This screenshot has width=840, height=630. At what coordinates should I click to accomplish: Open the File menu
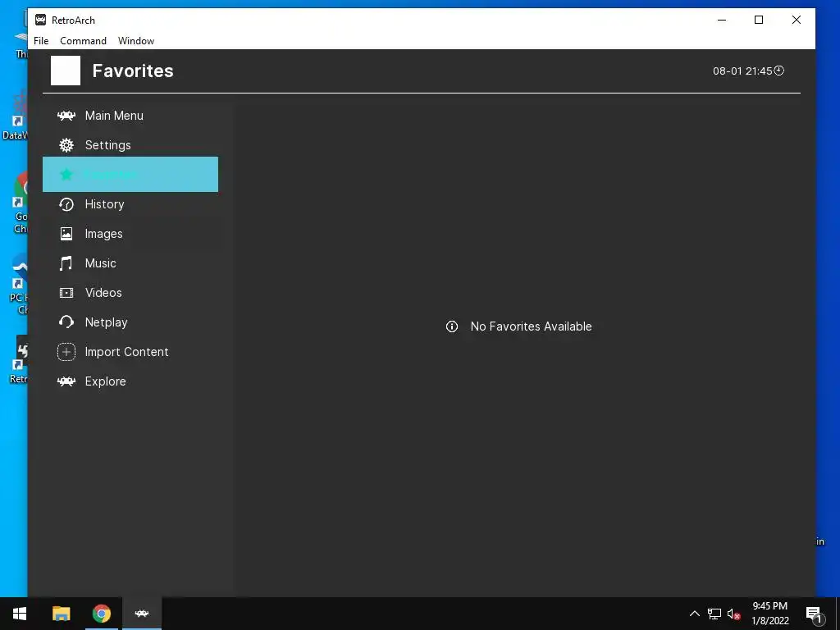click(41, 41)
